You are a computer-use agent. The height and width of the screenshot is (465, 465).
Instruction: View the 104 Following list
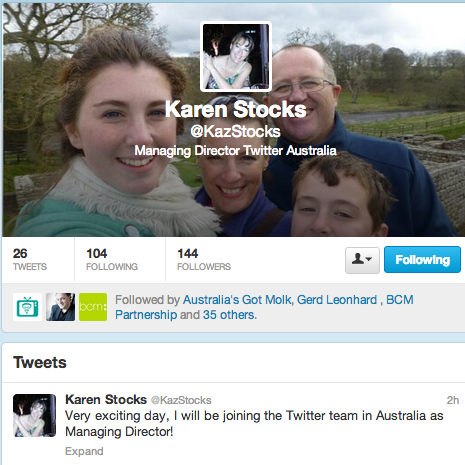(x=112, y=259)
